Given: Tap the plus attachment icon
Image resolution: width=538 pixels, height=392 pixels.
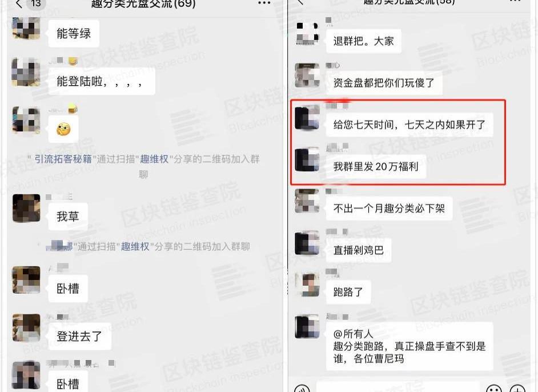Looking at the screenshot, I should (517, 389).
